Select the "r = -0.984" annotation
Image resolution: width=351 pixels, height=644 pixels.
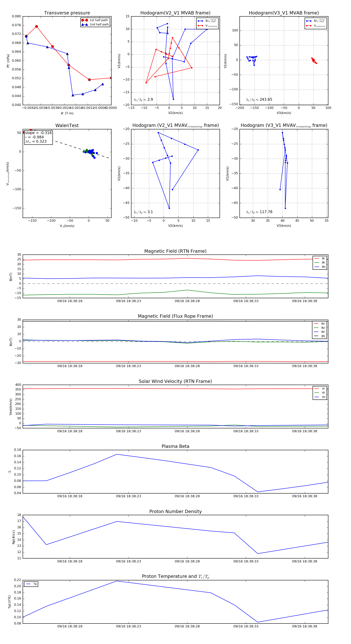coord(35,137)
